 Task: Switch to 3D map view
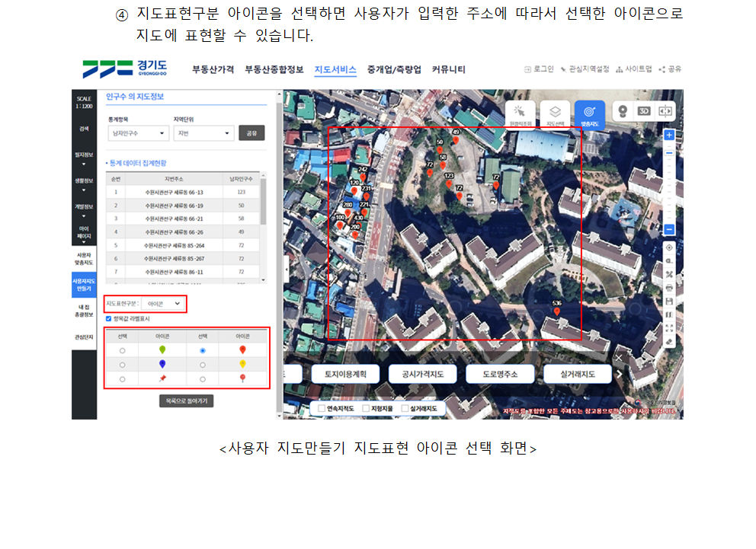(x=644, y=111)
